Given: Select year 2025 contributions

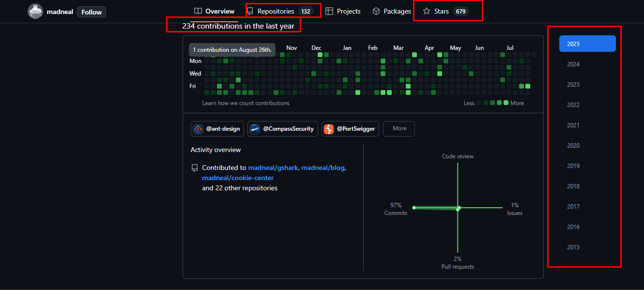Looking at the screenshot, I should [587, 44].
